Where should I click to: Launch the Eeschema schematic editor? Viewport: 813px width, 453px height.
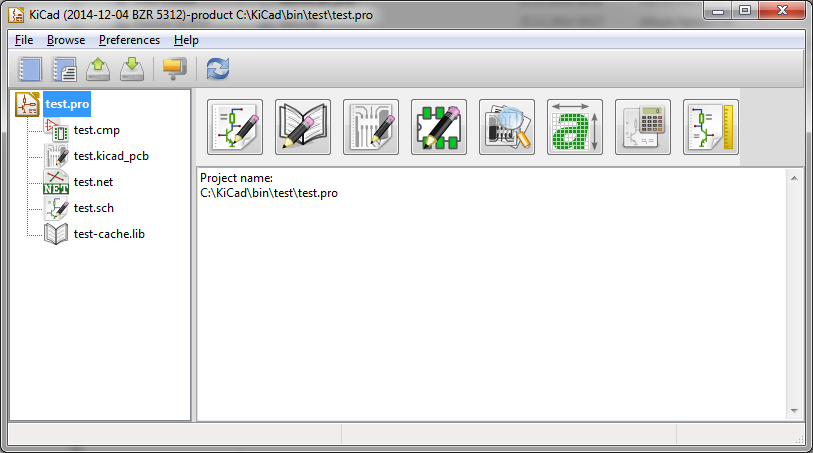[235, 127]
